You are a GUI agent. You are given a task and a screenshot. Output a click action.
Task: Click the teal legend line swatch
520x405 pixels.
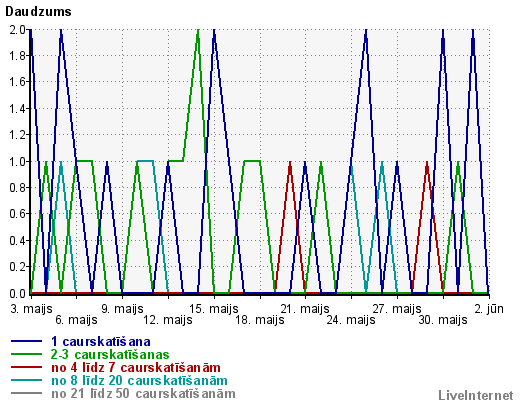click(27, 380)
